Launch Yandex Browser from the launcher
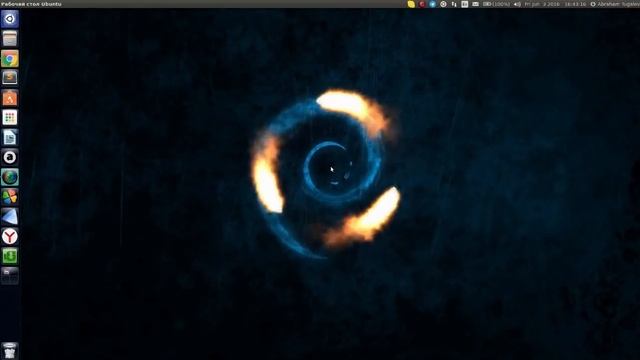The height and width of the screenshot is (360, 640). tap(9, 236)
